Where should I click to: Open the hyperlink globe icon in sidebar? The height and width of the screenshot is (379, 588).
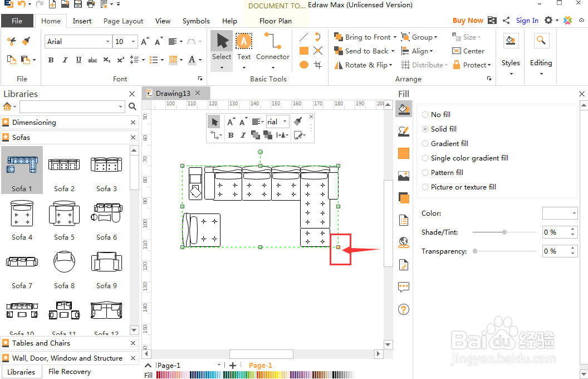(404, 242)
